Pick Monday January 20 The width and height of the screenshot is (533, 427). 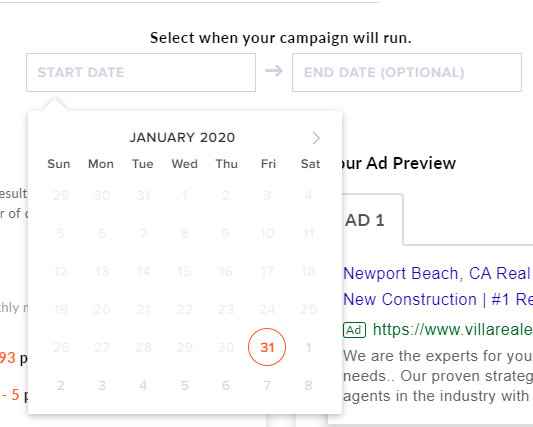(x=102, y=309)
